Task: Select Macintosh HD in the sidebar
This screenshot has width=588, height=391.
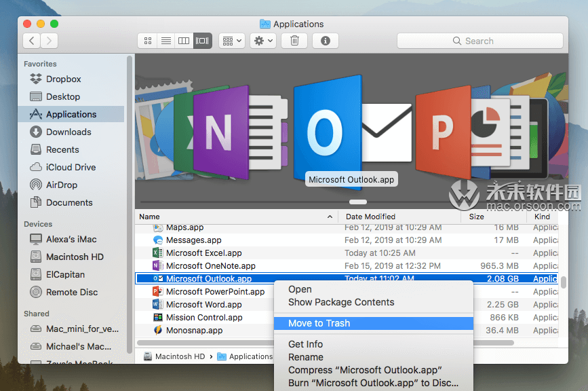Action: click(71, 257)
